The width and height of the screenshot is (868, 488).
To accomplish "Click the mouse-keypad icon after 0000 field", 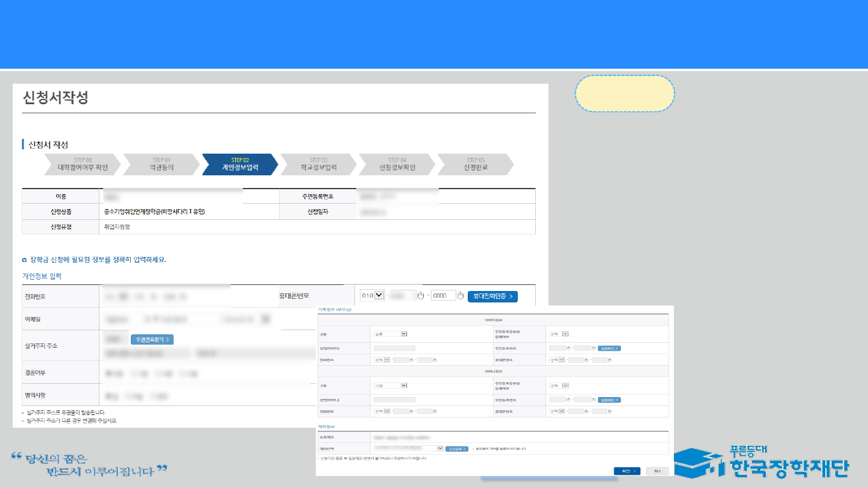I will (461, 296).
